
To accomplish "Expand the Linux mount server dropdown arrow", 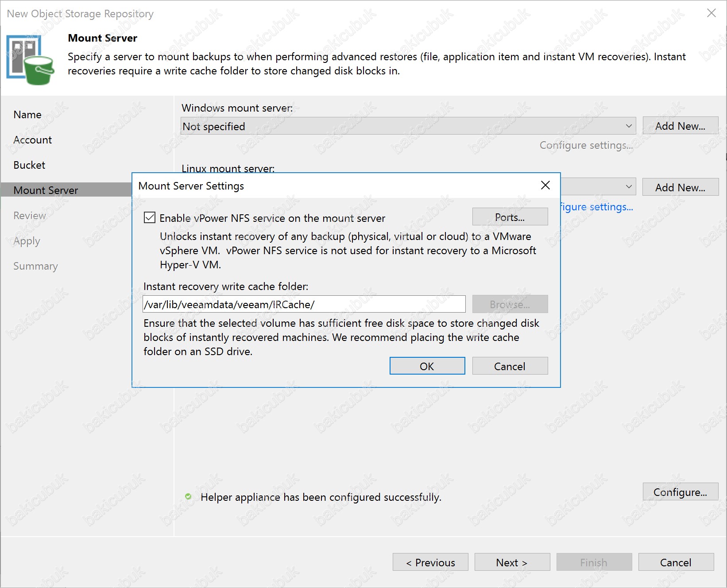I will click(x=629, y=187).
